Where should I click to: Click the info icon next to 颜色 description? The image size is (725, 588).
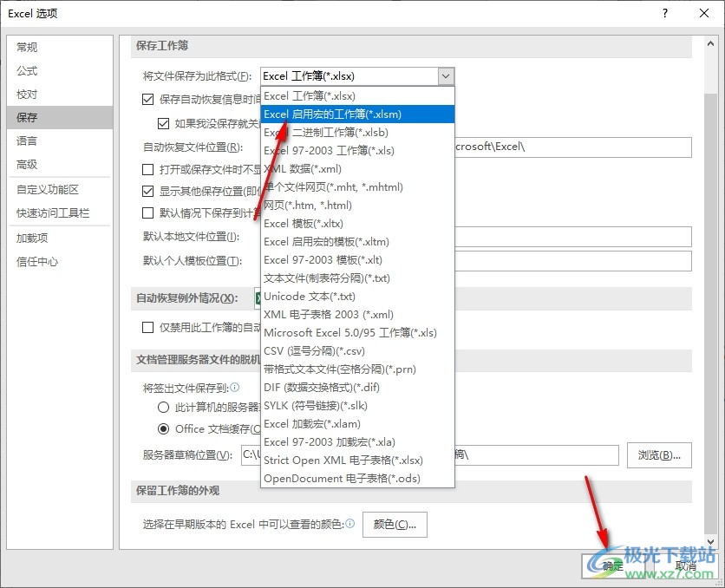(x=350, y=523)
